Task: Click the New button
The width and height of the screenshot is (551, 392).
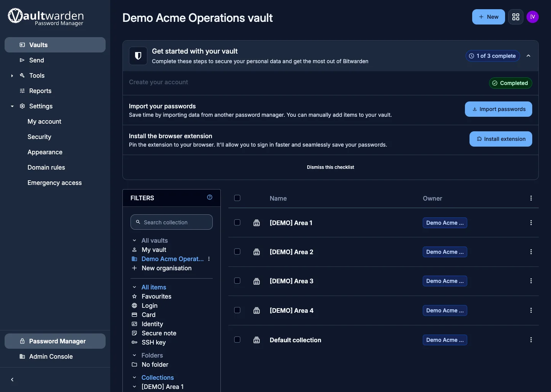Action: 489,17
